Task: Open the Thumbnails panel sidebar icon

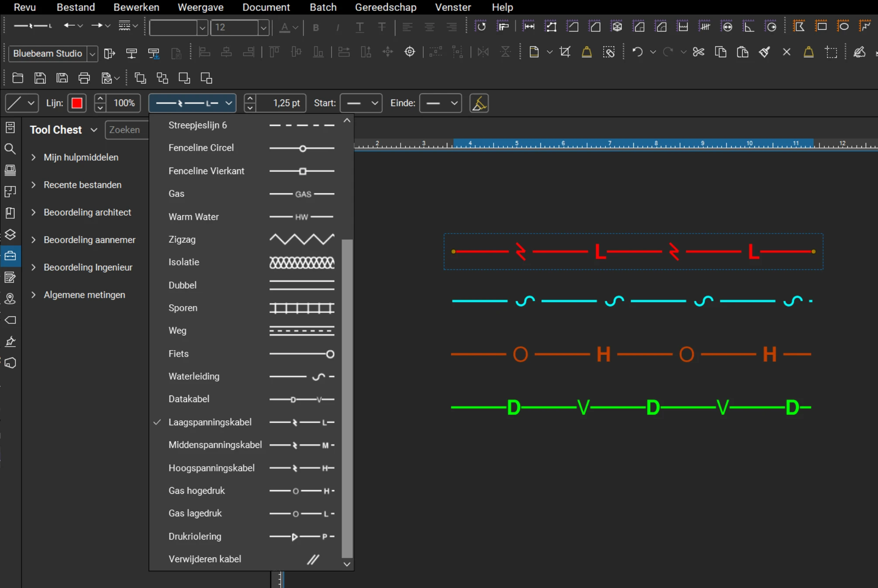Action: click(10, 170)
